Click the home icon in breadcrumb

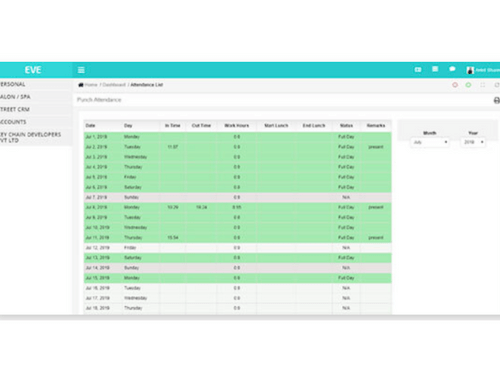[81, 85]
